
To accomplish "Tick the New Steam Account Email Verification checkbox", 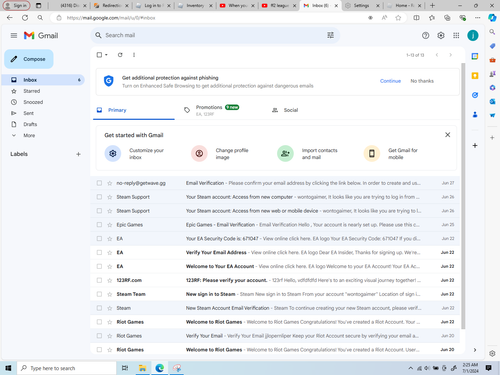I will (x=99, y=308).
